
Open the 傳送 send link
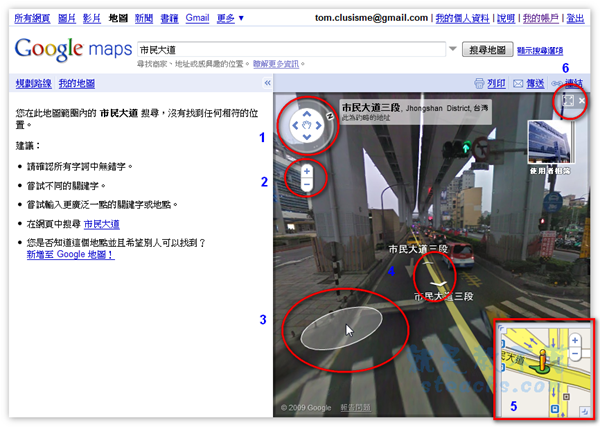[535, 83]
